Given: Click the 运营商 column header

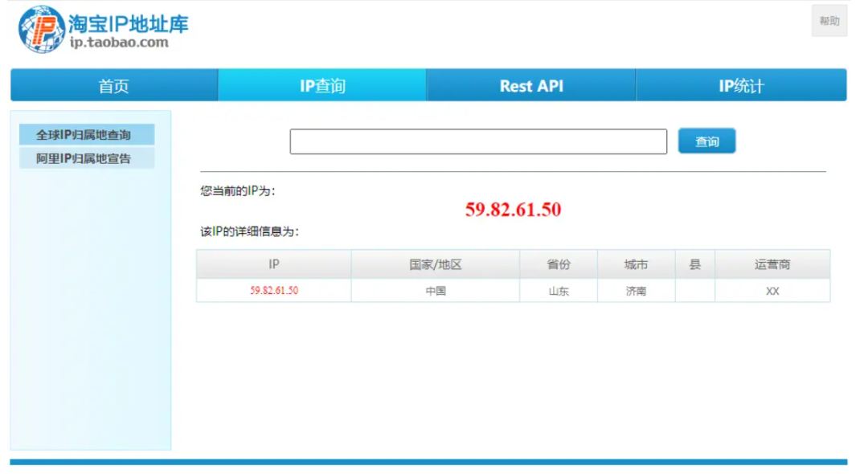Looking at the screenshot, I should [x=773, y=264].
